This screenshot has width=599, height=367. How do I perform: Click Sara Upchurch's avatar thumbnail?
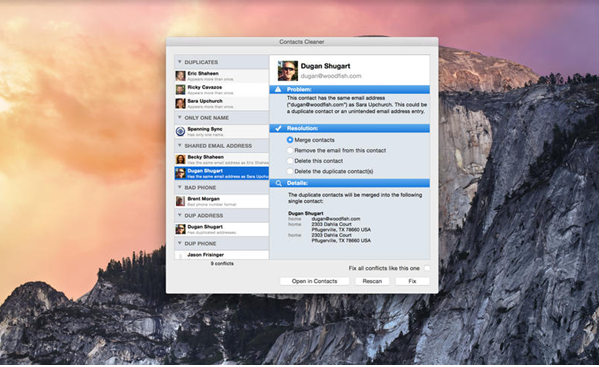[180, 103]
